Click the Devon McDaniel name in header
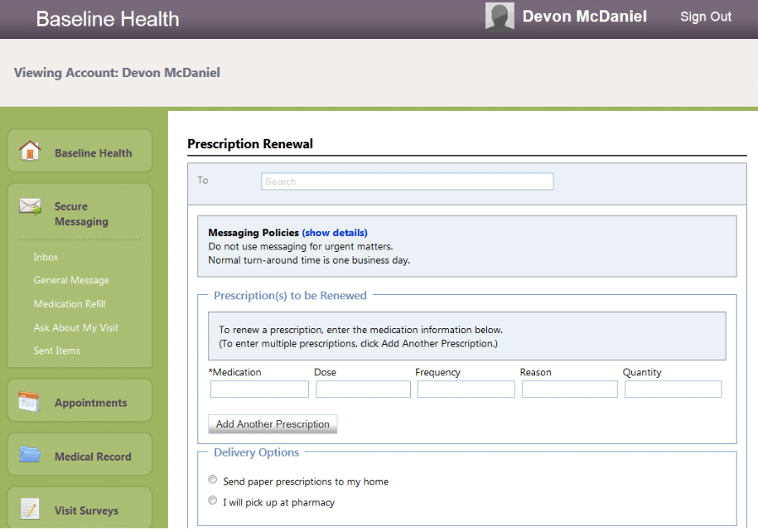The width and height of the screenshot is (758, 532). [584, 16]
